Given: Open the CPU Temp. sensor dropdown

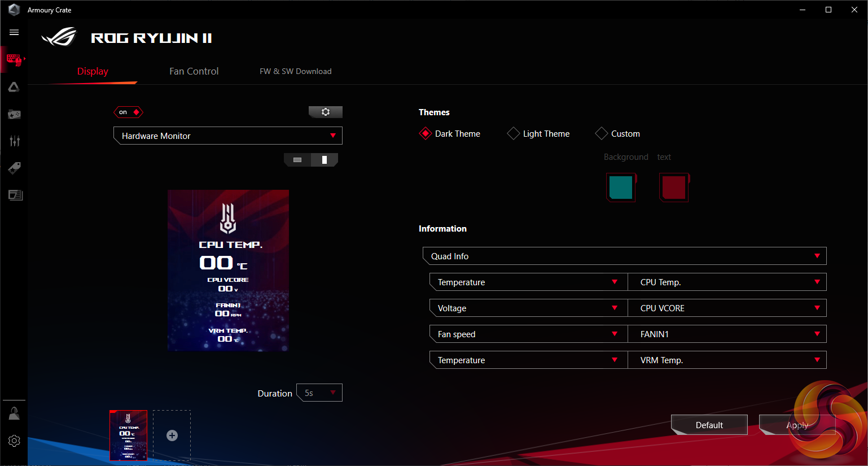Looking at the screenshot, I should [727, 282].
